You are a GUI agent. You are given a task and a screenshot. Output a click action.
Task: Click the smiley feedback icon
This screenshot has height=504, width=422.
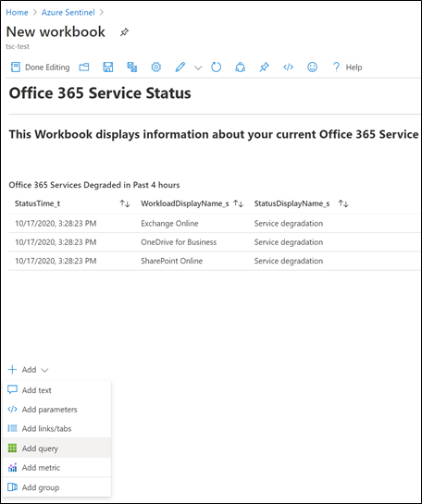(x=312, y=68)
